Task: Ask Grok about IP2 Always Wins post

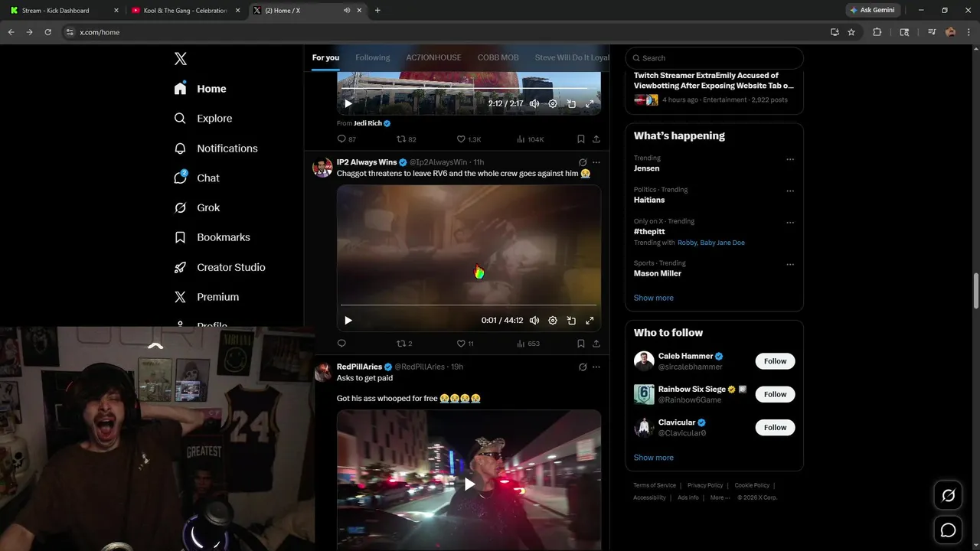Action: [x=583, y=162]
